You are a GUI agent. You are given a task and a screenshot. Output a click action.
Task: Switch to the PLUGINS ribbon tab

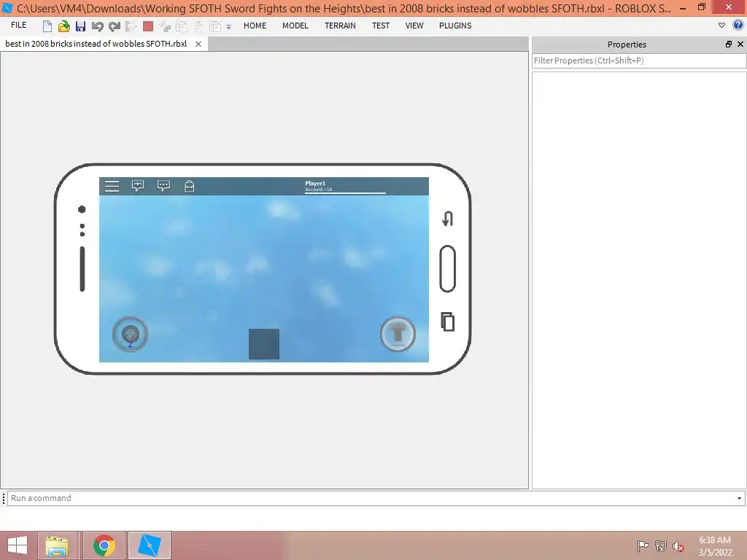click(x=455, y=26)
